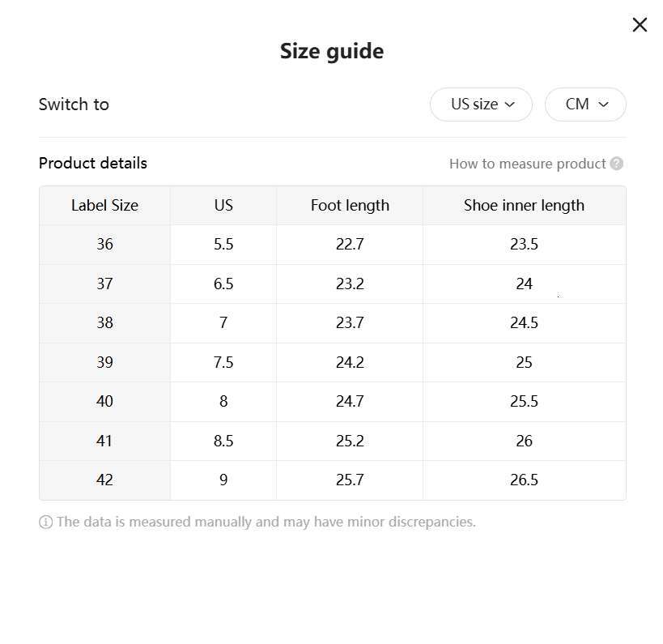Click the Label Size column header

(x=104, y=206)
